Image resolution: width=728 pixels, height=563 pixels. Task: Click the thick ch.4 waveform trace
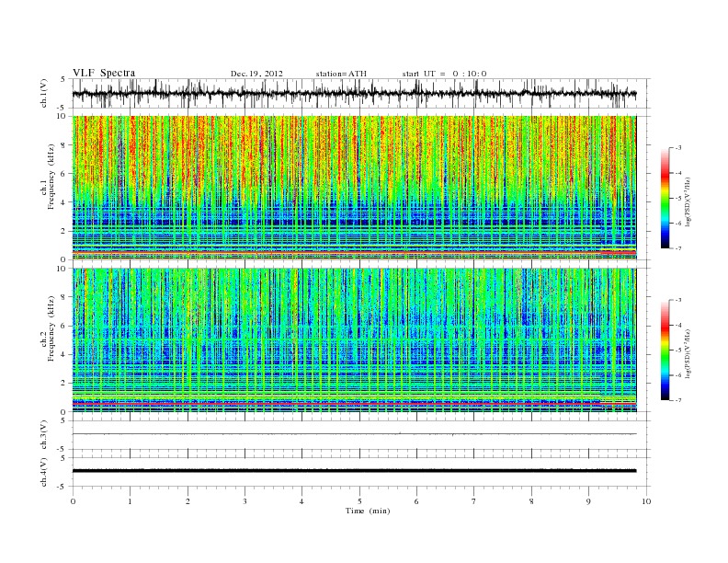354,471
